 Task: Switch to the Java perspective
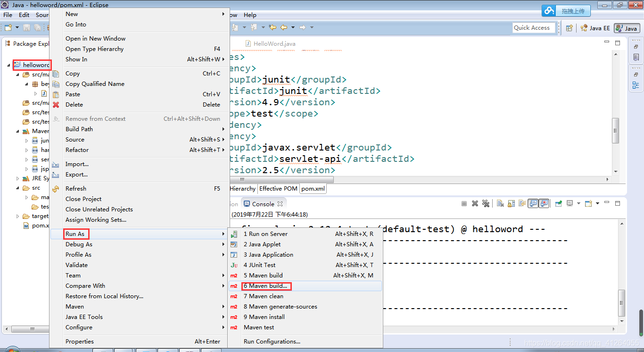click(627, 28)
